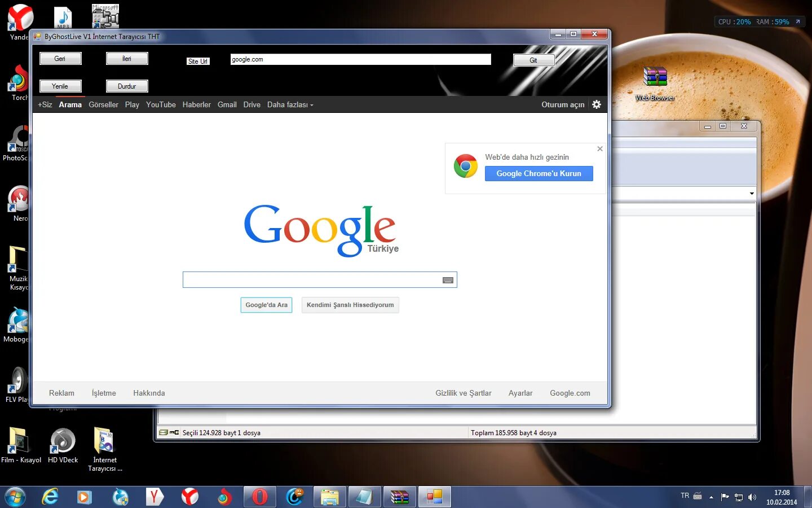Click the Ayarlar footer link
This screenshot has width=812, height=508.
520,393
